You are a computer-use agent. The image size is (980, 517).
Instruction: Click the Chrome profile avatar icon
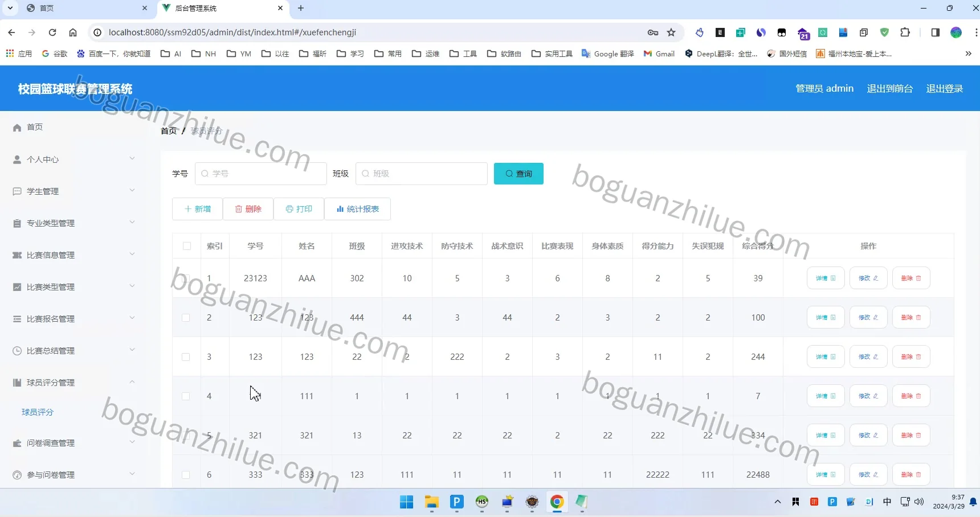pos(956,32)
